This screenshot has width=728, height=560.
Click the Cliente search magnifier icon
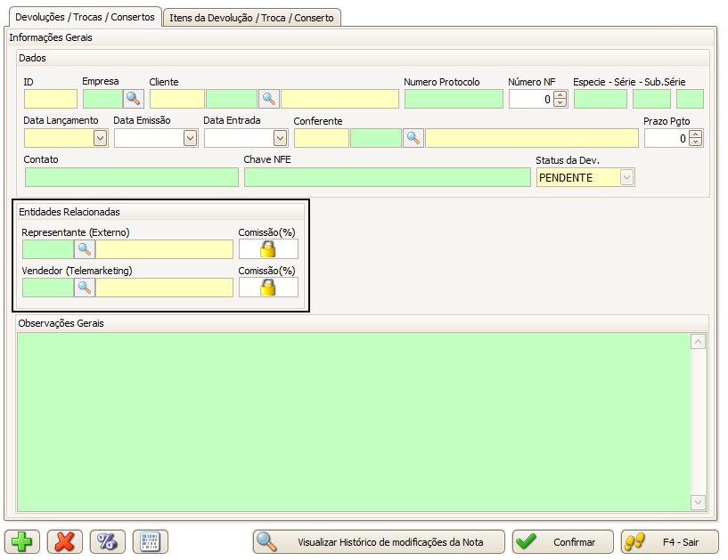coord(269,99)
